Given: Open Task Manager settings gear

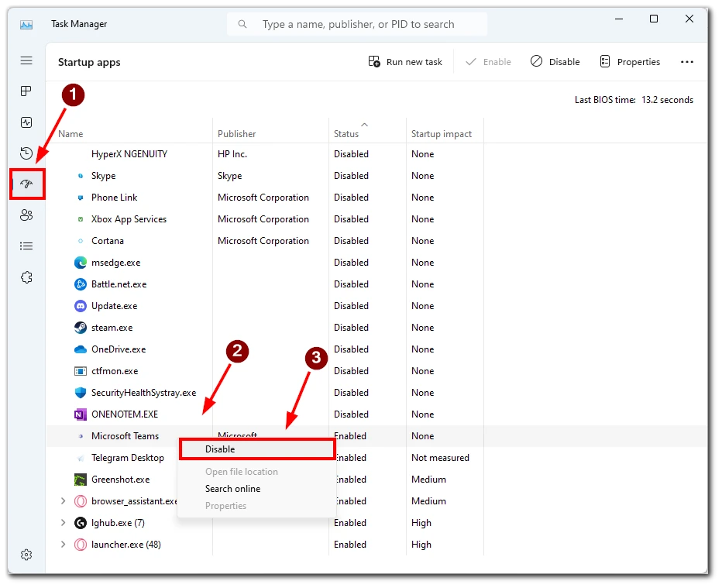Looking at the screenshot, I should pos(26,555).
